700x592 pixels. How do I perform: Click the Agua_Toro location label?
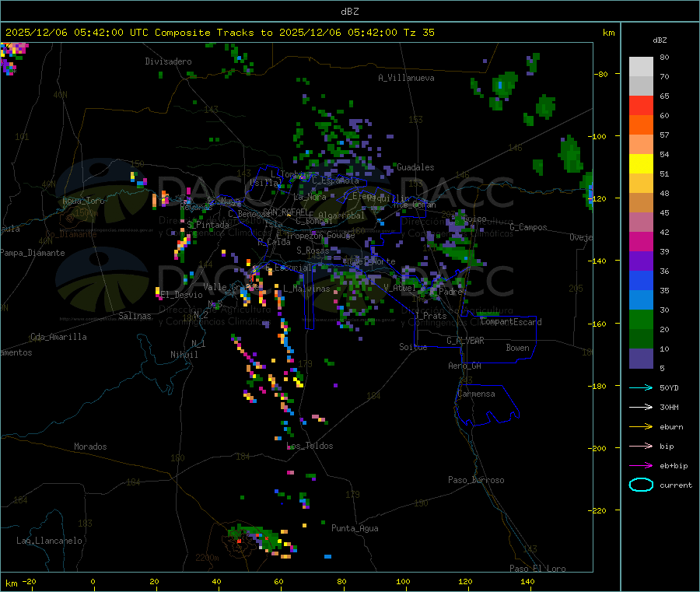pos(83,201)
